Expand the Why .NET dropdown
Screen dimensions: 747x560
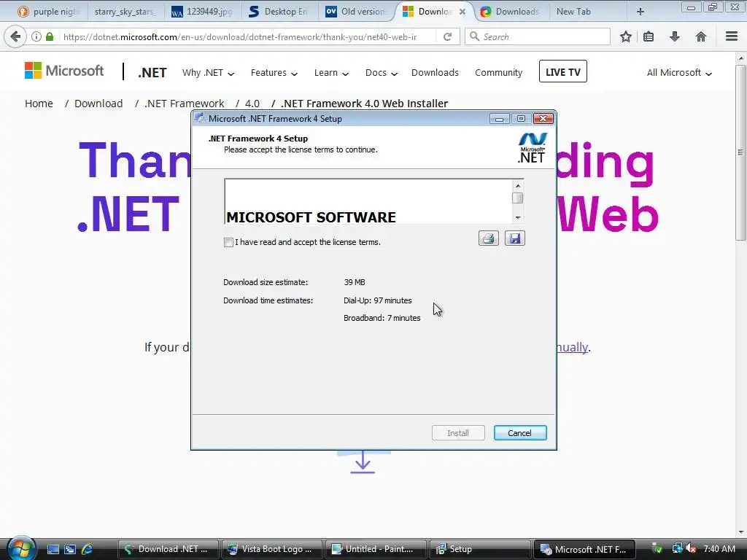point(208,73)
